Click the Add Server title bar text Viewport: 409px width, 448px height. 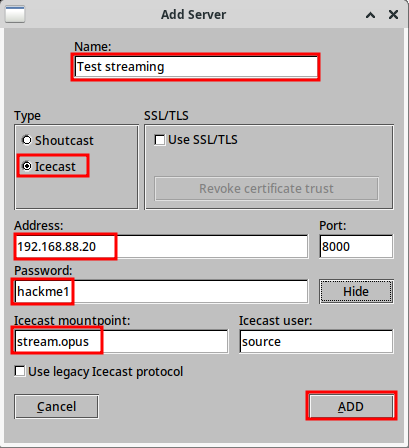point(193,15)
